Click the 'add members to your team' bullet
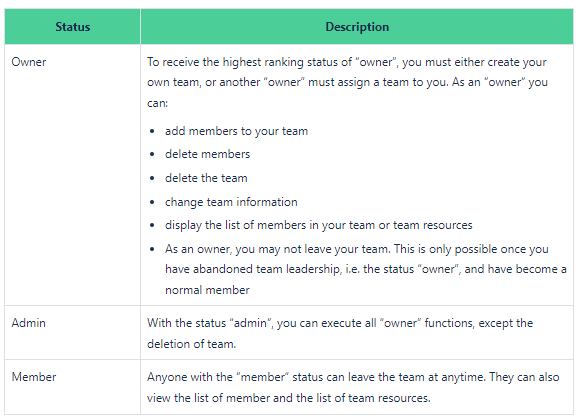Screen dimensions: 585x419 pyautogui.click(x=236, y=131)
